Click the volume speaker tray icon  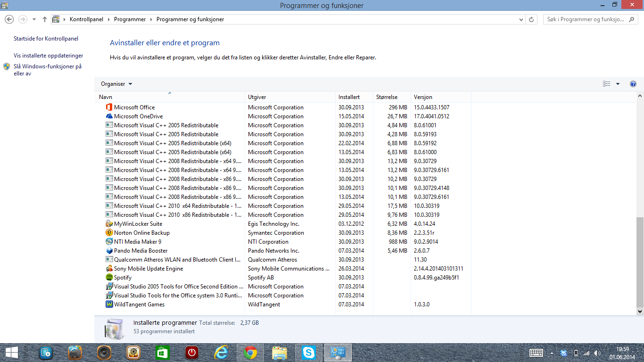pyautogui.click(x=597, y=353)
